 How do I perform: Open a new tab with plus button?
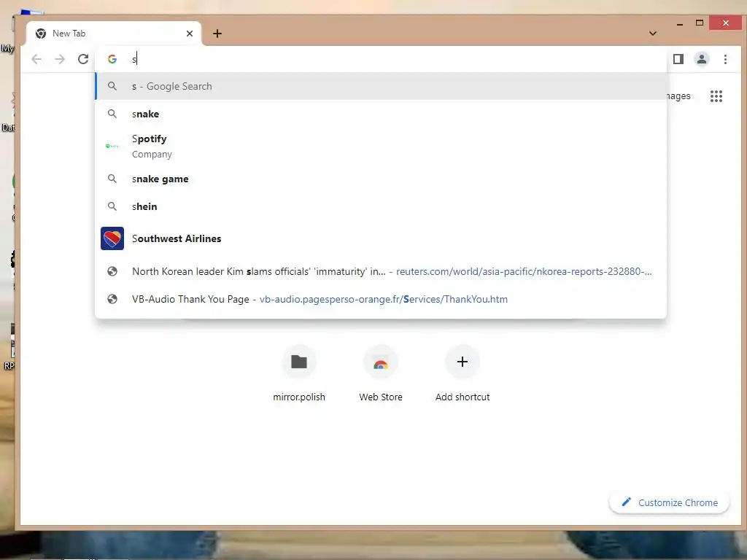click(x=217, y=34)
